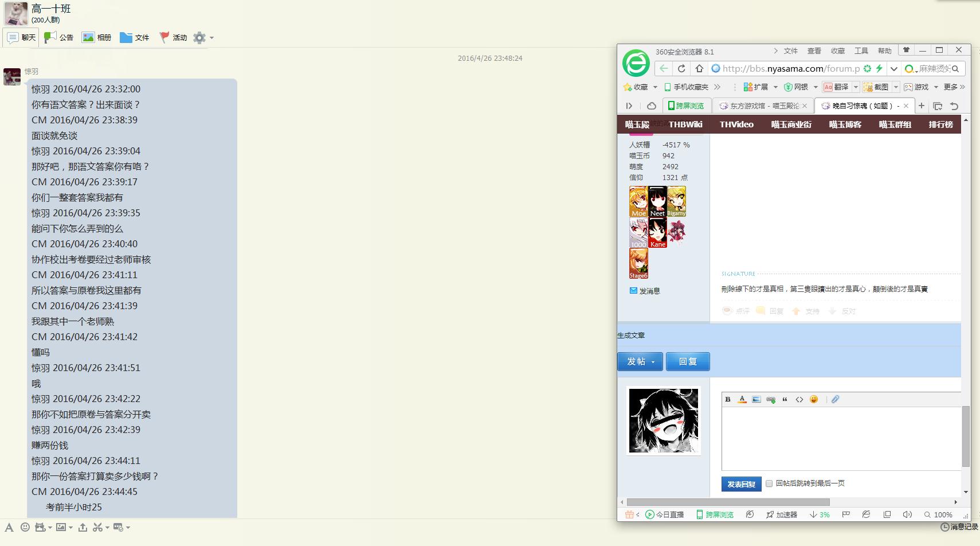The width and height of the screenshot is (980, 546).
Task: Insert attachment with paperclip icon
Action: 835,400
